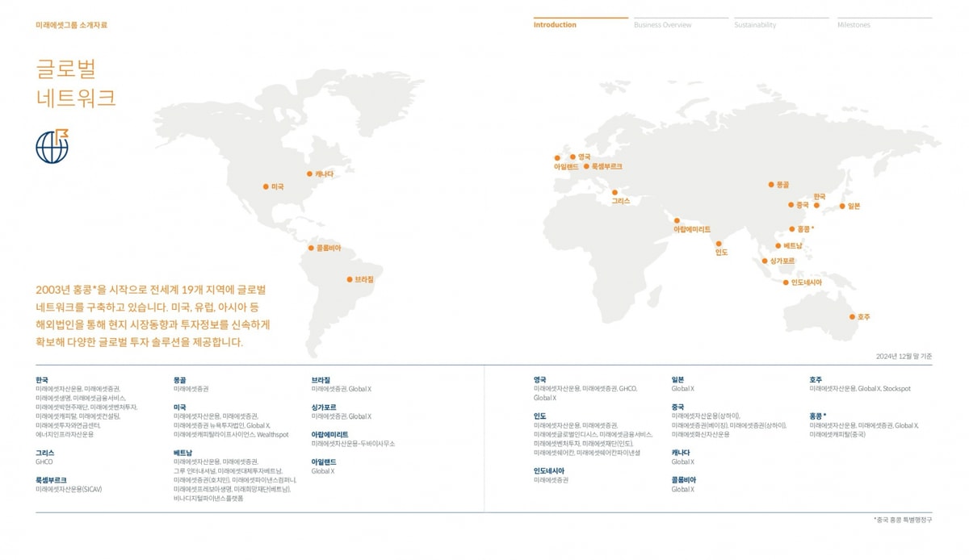Select the 미국 marker dot on the map
The height and width of the screenshot is (560, 969).
(266, 186)
